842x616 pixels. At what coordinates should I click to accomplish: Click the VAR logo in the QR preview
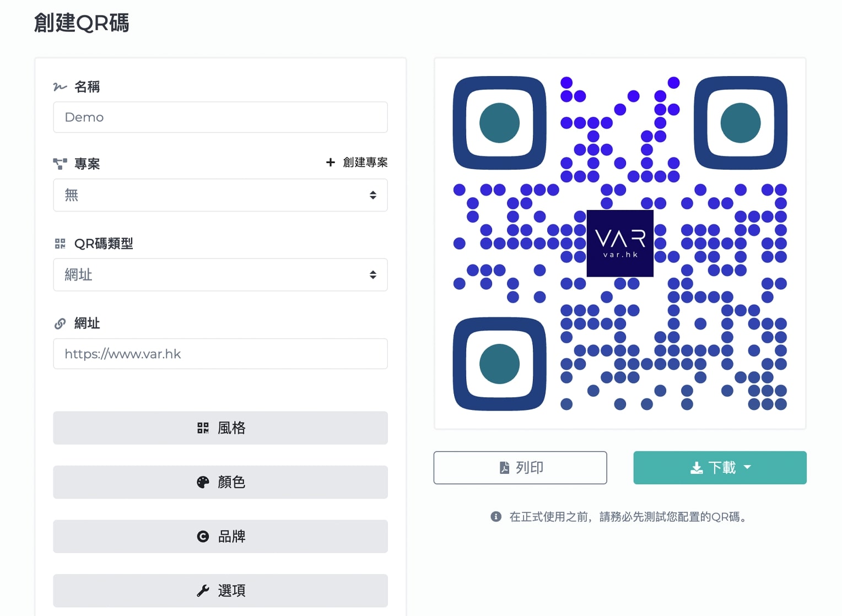[620, 243]
